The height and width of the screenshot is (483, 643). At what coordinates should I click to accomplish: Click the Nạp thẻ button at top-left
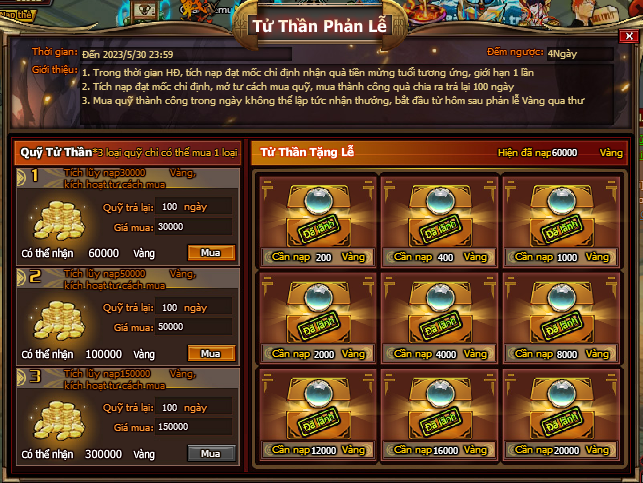16,15
